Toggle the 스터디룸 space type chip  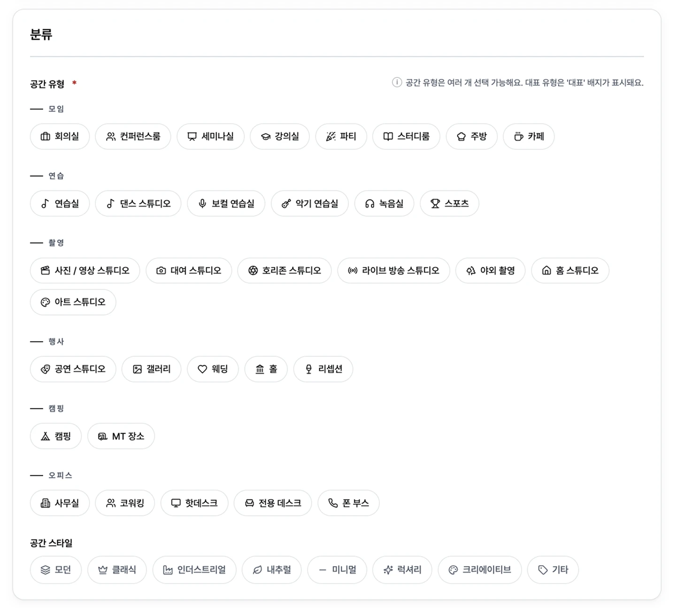pyautogui.click(x=406, y=137)
